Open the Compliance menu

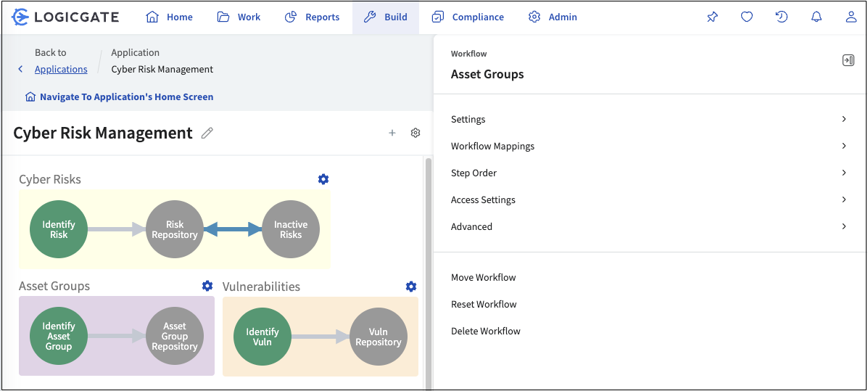pyautogui.click(x=468, y=17)
